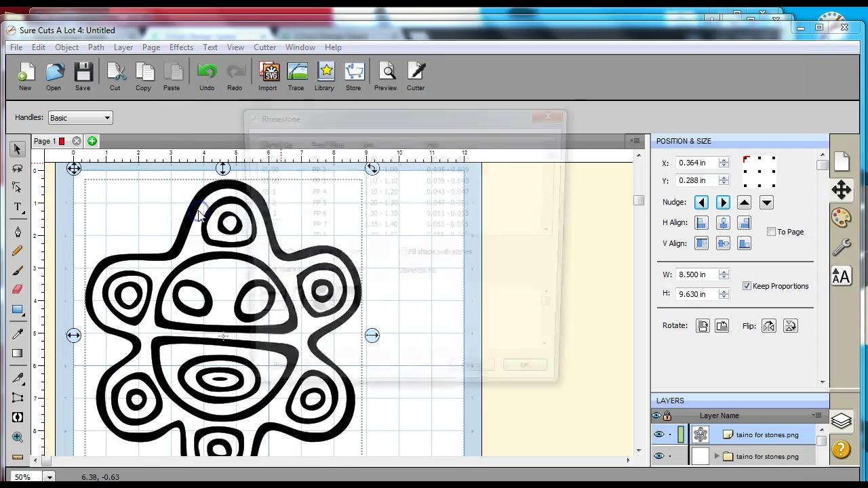
Task: Open the Document page side panel
Action: point(842,161)
